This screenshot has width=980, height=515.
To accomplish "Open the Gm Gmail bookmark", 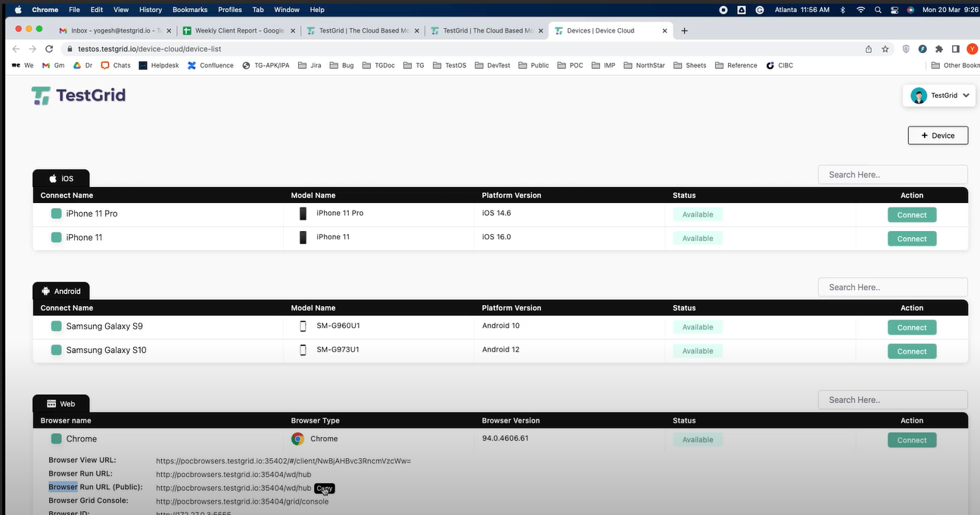I will (x=54, y=65).
